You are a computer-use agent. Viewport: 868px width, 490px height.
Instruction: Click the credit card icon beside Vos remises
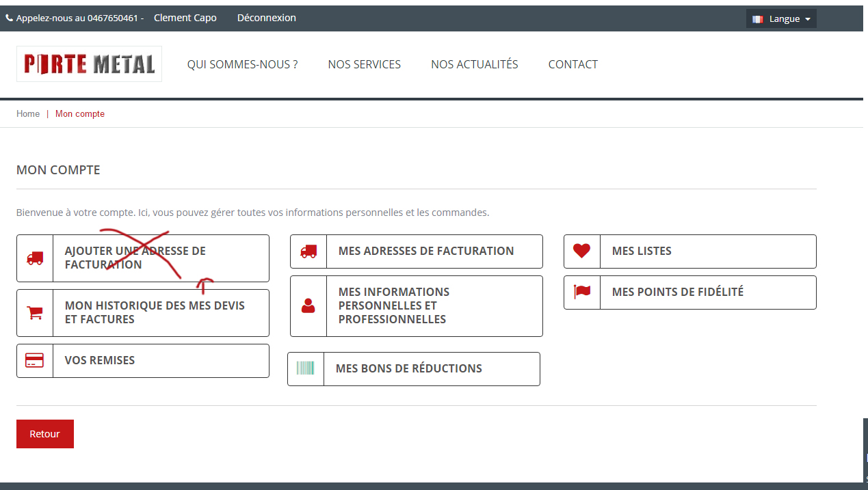tap(34, 360)
